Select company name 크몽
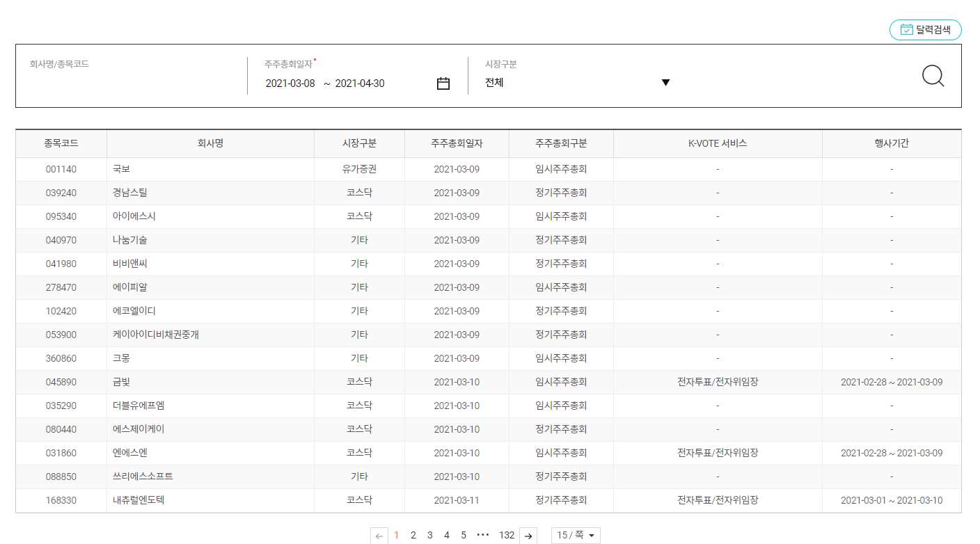Screen dimensions: 980x544 [x=121, y=358]
